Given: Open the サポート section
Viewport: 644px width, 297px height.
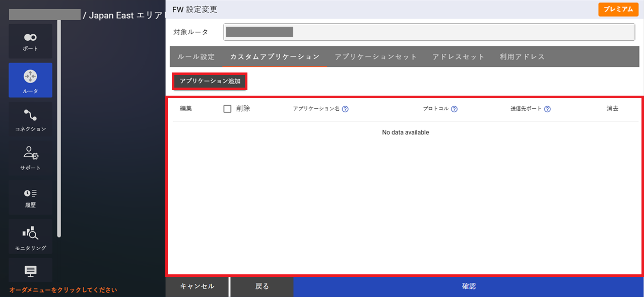Looking at the screenshot, I should (x=30, y=158).
